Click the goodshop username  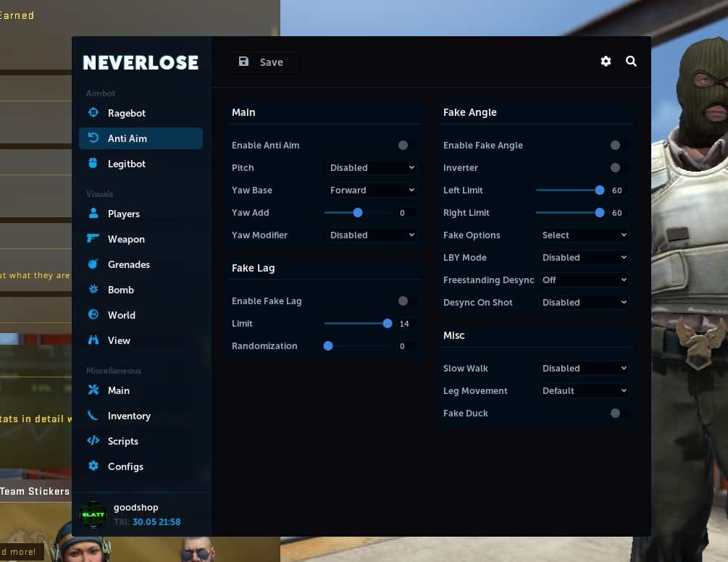(x=136, y=508)
